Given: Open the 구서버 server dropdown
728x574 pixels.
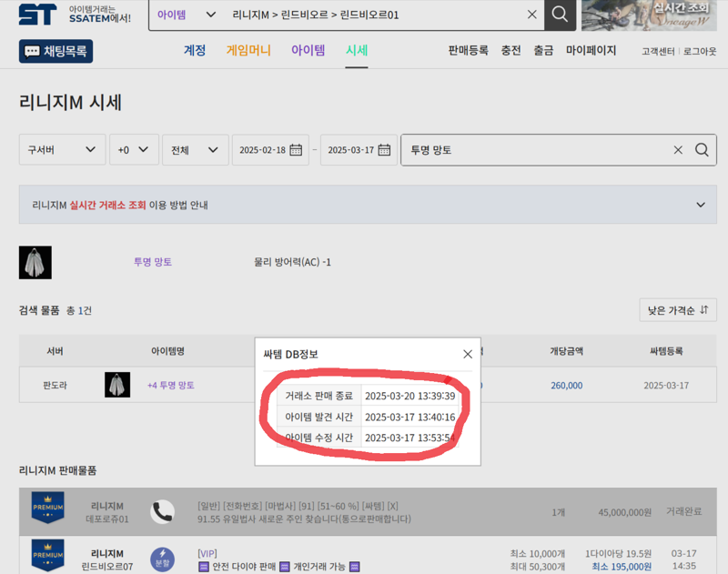Looking at the screenshot, I should pos(62,150).
